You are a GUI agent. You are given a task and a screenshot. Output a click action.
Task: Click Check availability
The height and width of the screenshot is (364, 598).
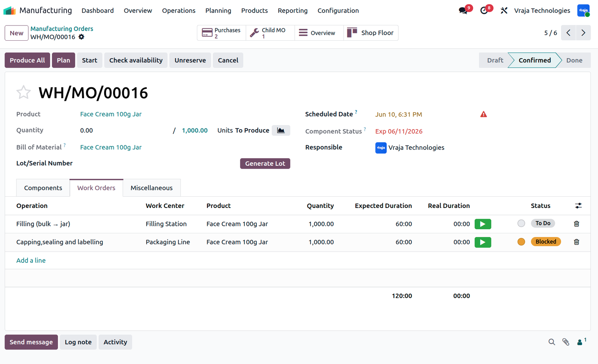pos(136,60)
